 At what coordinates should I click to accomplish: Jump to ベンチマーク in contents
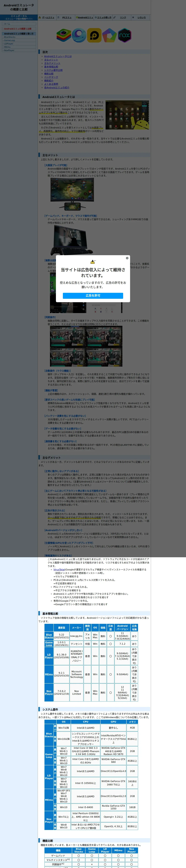[x=51, y=77]
